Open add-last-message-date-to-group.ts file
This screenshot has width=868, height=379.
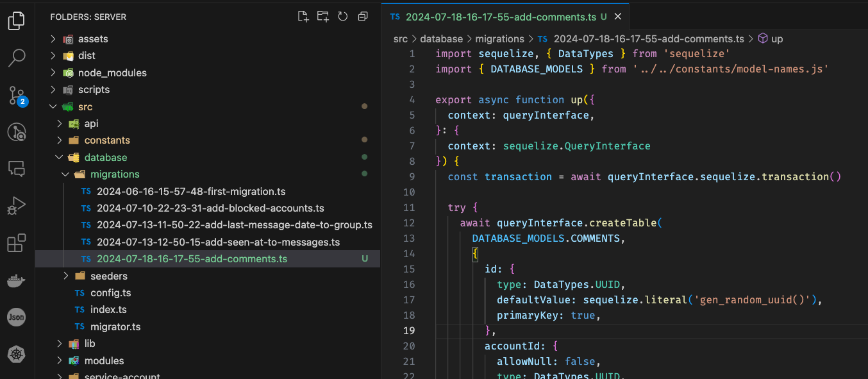(208, 225)
